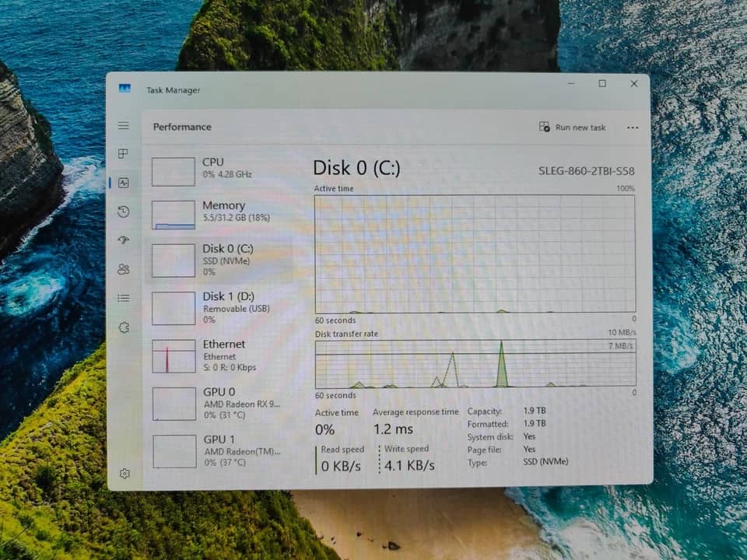Click the SLEG-860-2TBI-S58 model name
Image resolution: width=747 pixels, height=560 pixels.
587,171
